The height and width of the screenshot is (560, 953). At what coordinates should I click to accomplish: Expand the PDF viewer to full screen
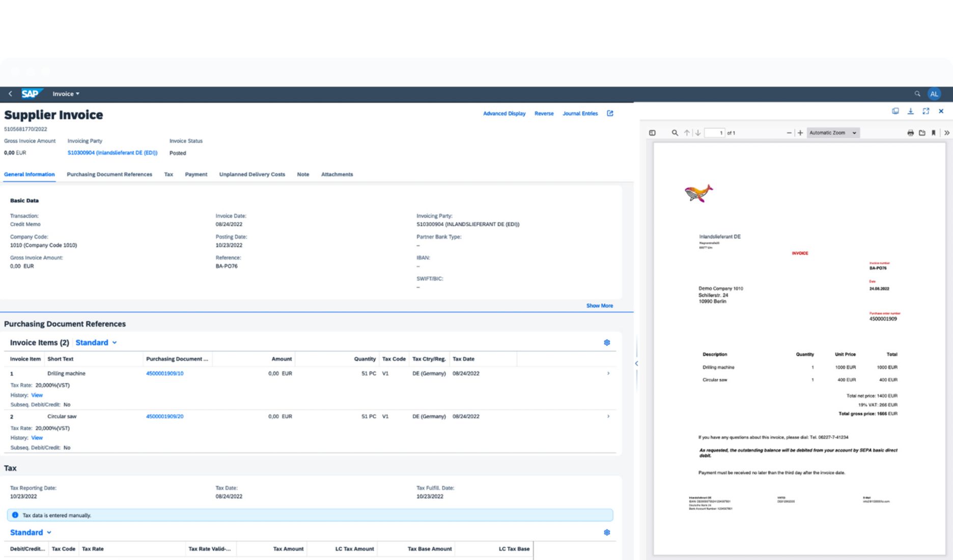coord(926,111)
